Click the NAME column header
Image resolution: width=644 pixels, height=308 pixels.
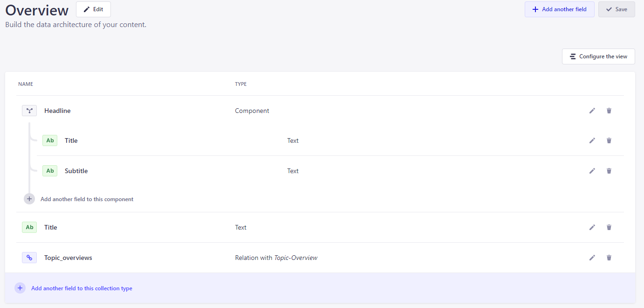26,84
